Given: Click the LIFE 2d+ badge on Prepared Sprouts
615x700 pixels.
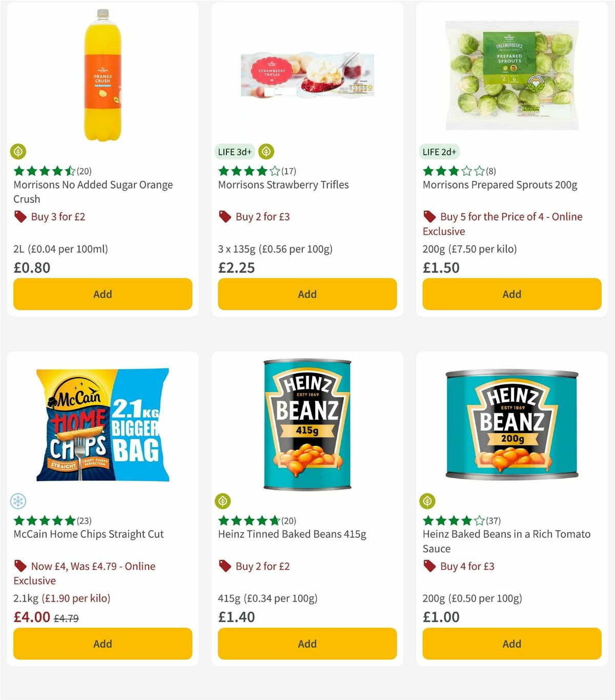Looking at the screenshot, I should (440, 152).
